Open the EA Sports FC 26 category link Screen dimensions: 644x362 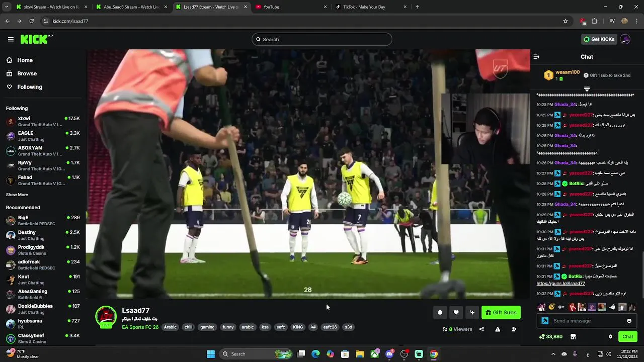pyautogui.click(x=140, y=327)
